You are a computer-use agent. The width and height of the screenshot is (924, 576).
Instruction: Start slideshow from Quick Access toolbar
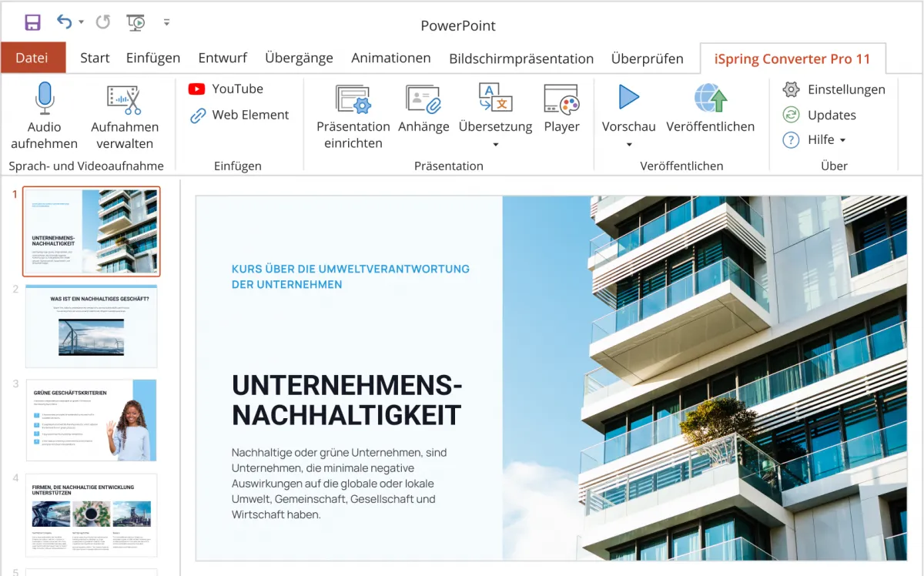click(x=136, y=22)
